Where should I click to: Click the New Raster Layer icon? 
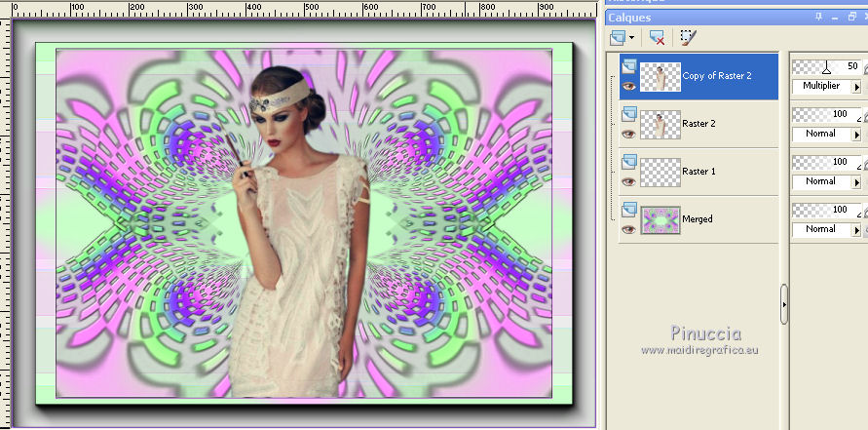(x=618, y=38)
